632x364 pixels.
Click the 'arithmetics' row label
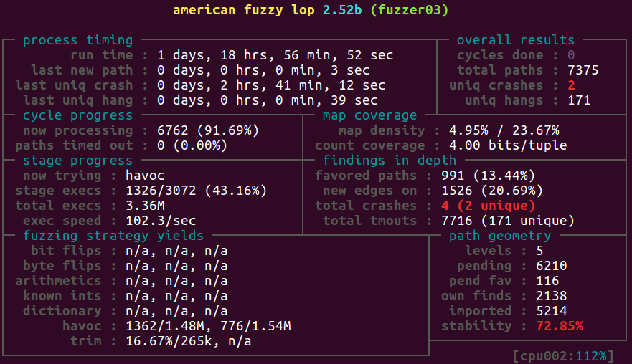[x=58, y=281]
